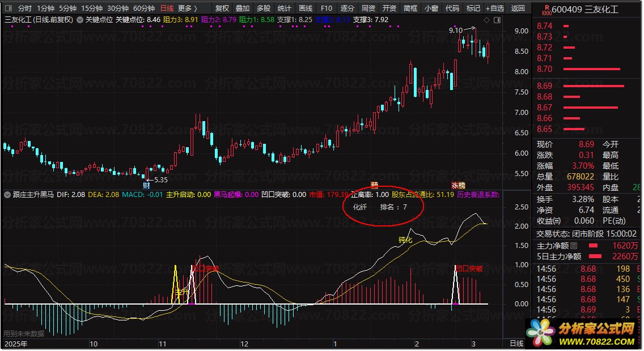
Task: Click the 返回 back button
Action: 518,8
